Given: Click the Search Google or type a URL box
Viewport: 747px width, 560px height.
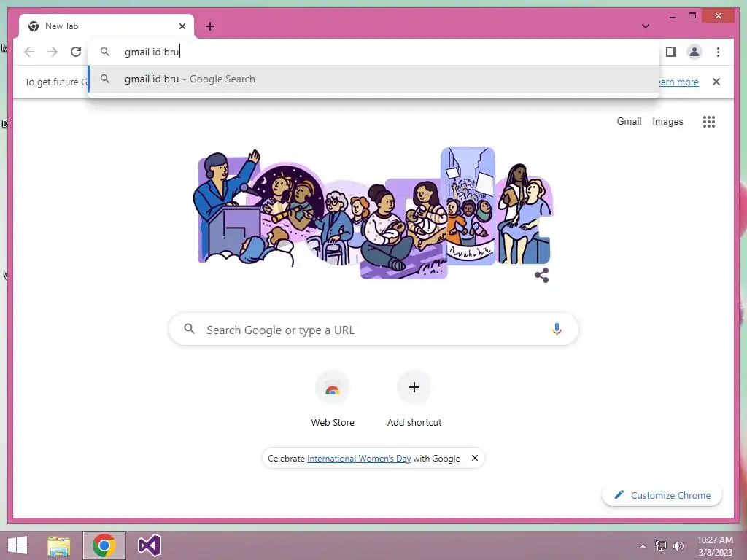Looking at the screenshot, I should 374,329.
